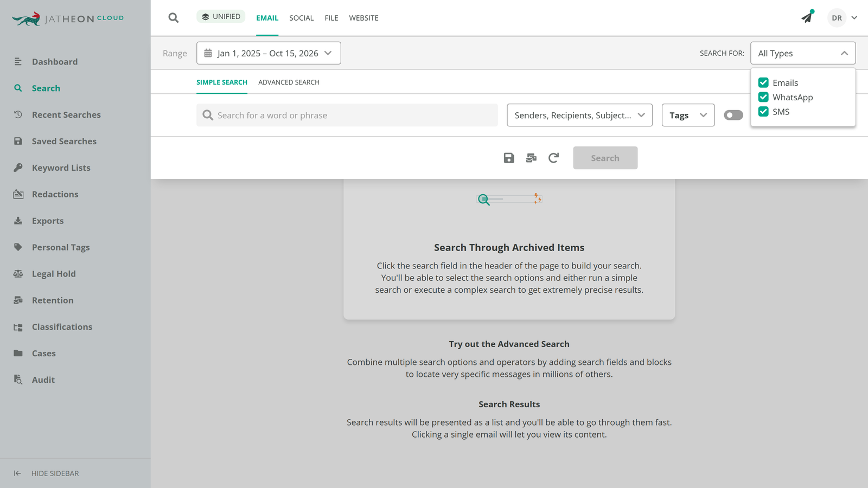868x488 pixels.
Task: Go to Exports page
Action: point(48,221)
